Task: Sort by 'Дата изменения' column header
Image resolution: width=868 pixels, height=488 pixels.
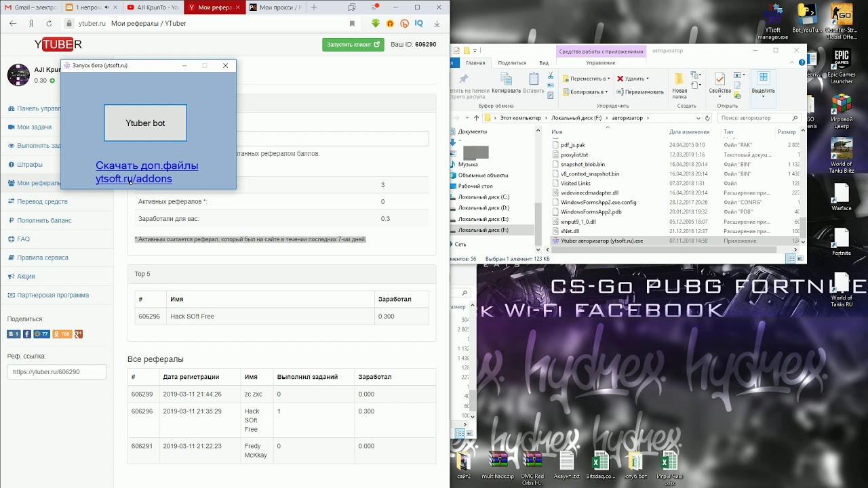Action: [x=689, y=131]
